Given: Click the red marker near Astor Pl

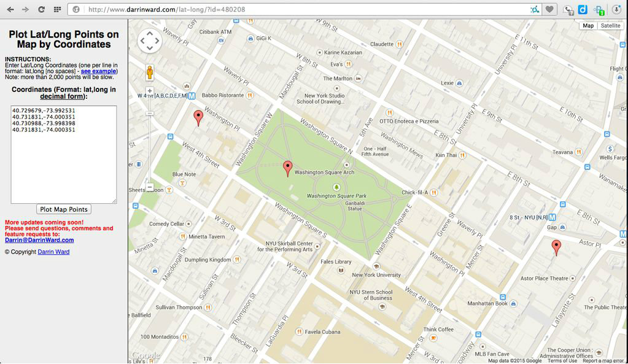Looking at the screenshot, I should click(x=556, y=248).
